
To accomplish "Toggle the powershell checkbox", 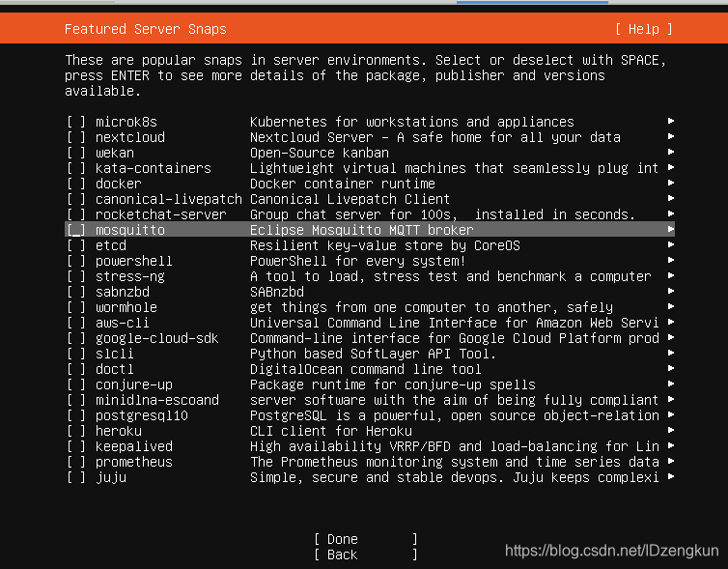I will [76, 261].
